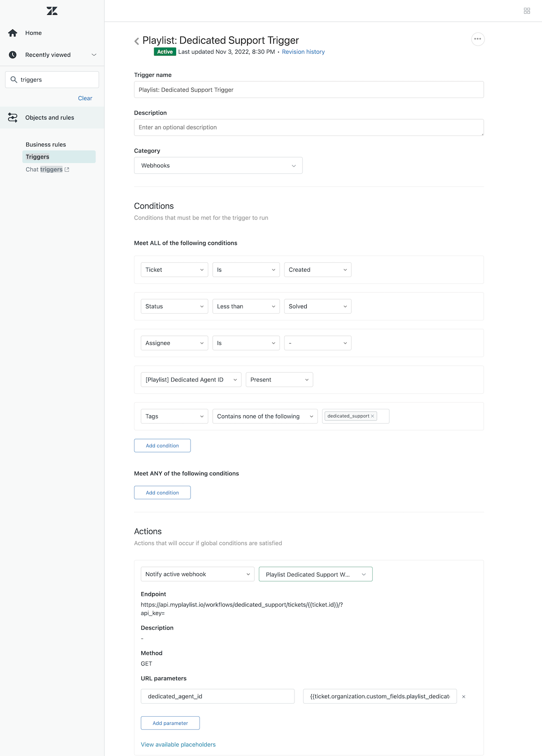This screenshot has width=542, height=756.
Task: Click the Description input field
Action: [x=309, y=127]
